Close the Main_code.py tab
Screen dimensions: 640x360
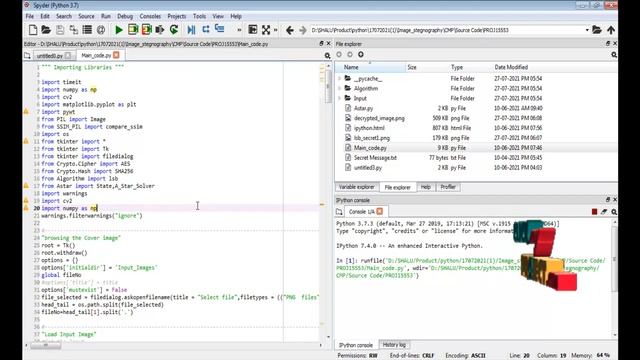[116, 55]
